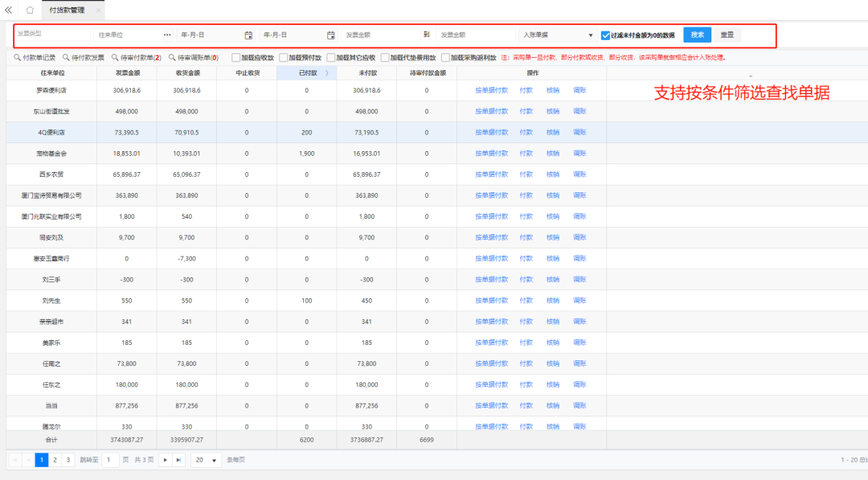Go to the home page icon
This screenshot has width=868, height=480.
(x=30, y=10)
